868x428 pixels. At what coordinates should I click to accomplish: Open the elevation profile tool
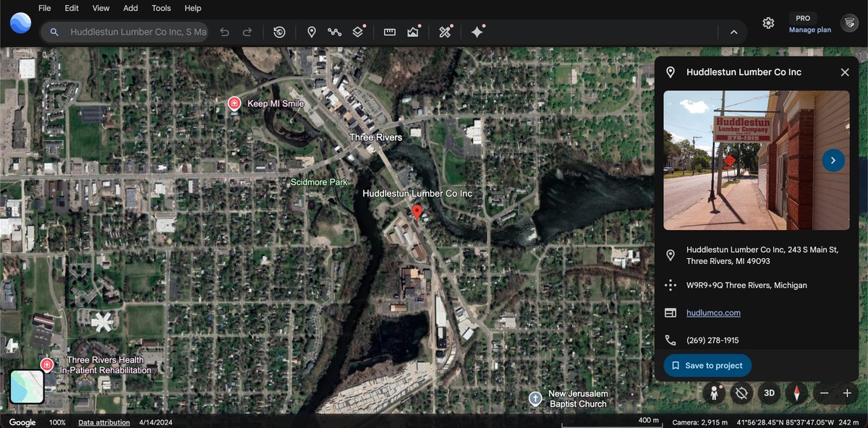[413, 32]
